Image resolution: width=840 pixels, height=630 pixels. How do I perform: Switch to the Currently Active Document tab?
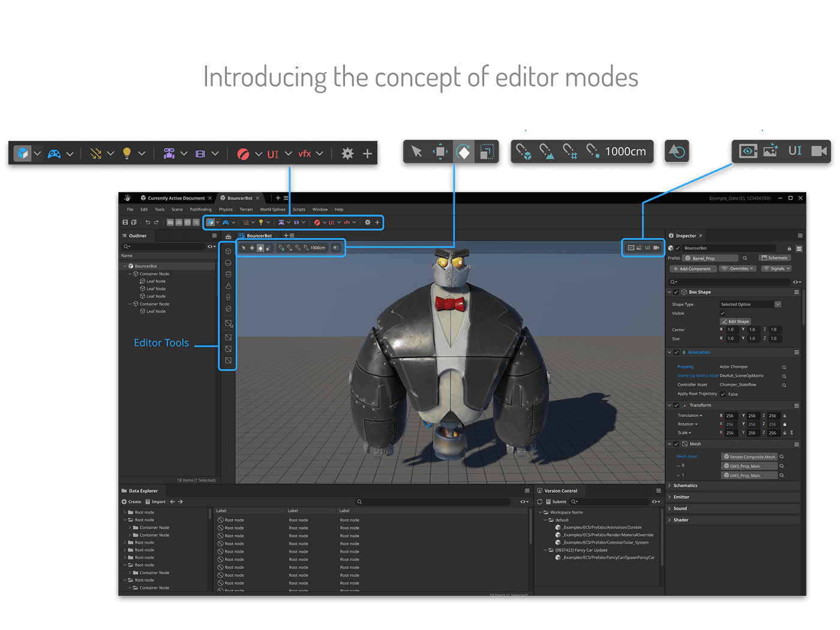point(176,197)
